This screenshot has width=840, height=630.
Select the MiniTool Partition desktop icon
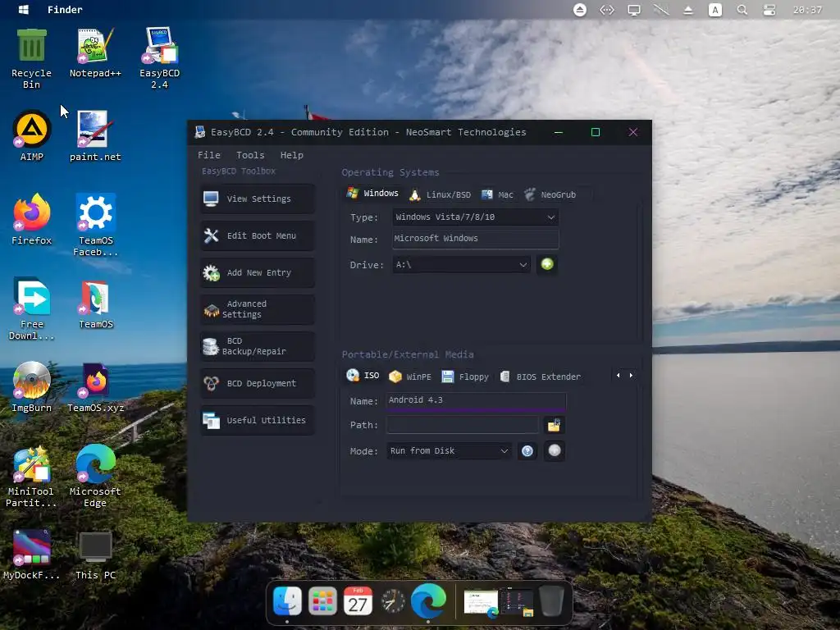click(31, 476)
